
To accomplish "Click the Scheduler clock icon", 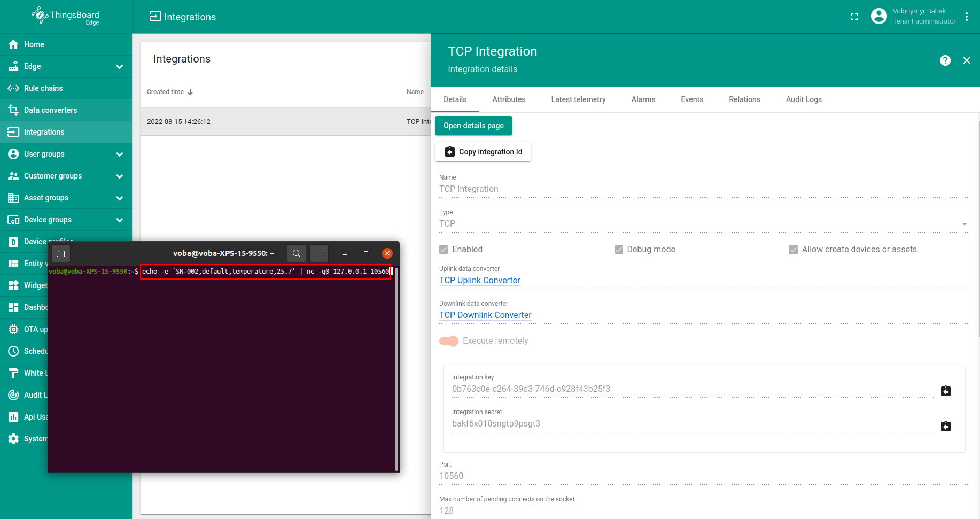I will (x=13, y=351).
